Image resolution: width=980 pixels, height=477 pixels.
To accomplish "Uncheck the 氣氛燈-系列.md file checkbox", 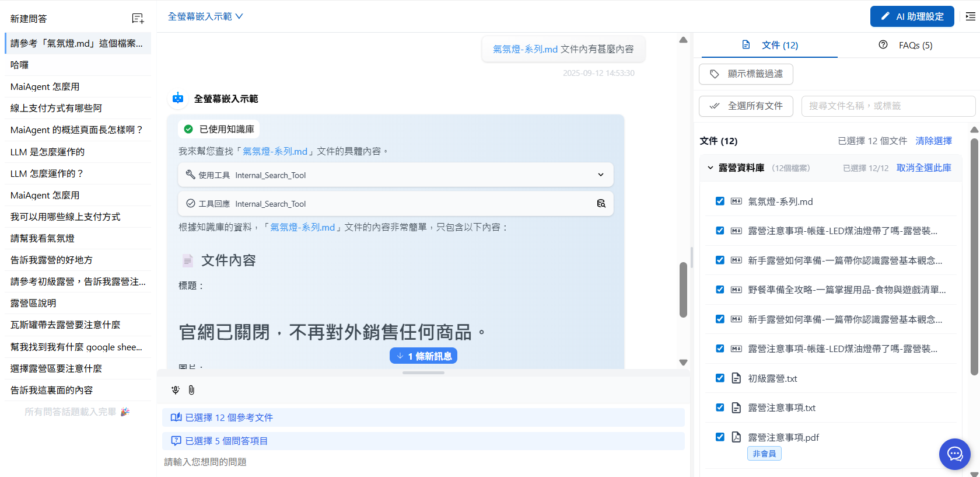I will click(720, 201).
